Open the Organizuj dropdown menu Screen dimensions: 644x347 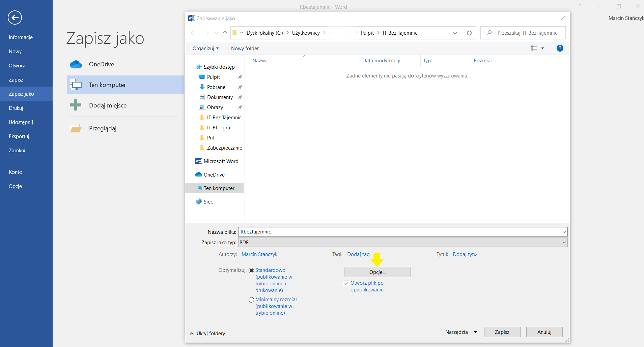click(205, 49)
